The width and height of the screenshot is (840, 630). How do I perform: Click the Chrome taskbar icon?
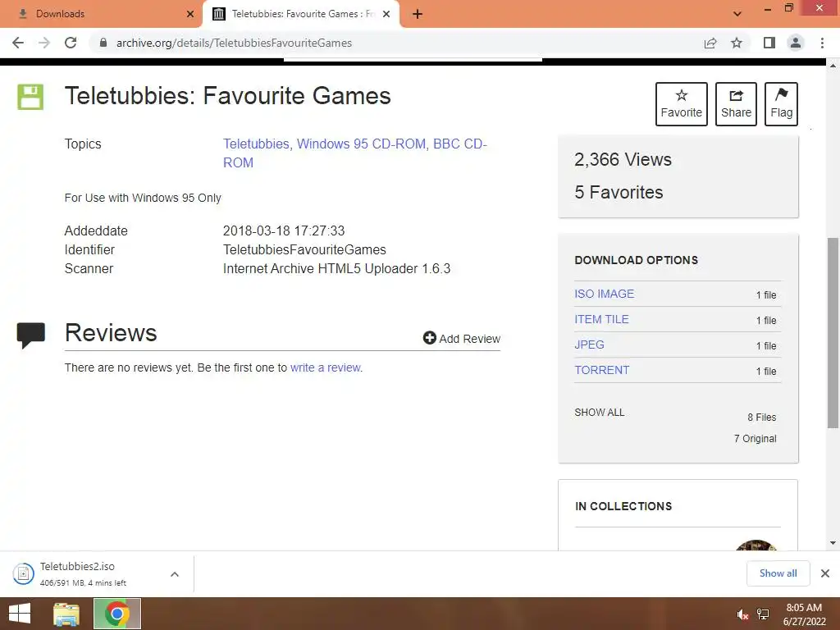[x=117, y=614]
